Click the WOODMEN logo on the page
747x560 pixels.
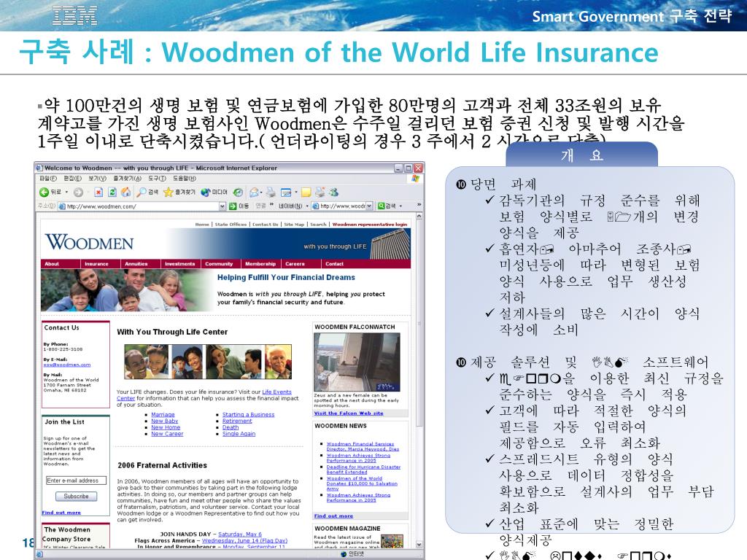(x=90, y=242)
